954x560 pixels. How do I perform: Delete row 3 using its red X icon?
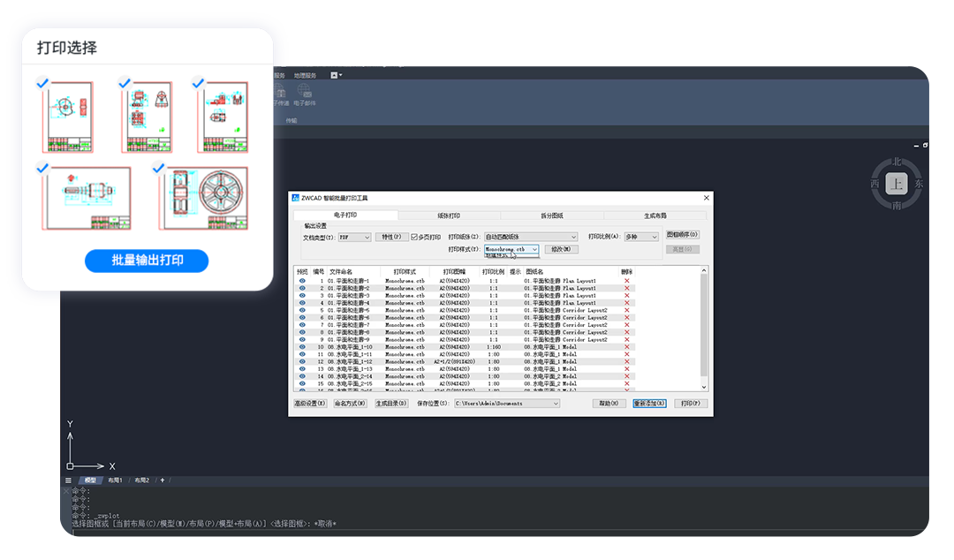(x=626, y=295)
